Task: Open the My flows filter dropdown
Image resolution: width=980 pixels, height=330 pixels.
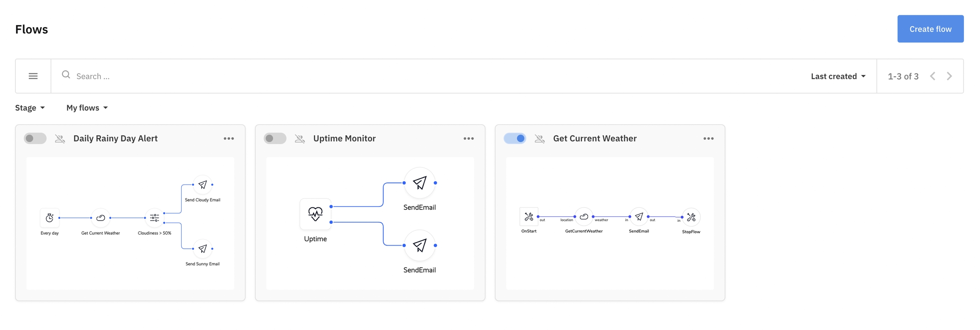Action: pos(87,108)
